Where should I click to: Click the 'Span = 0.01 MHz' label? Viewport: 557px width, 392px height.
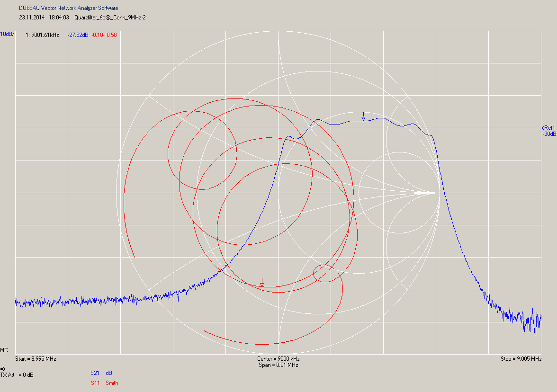[278, 365]
